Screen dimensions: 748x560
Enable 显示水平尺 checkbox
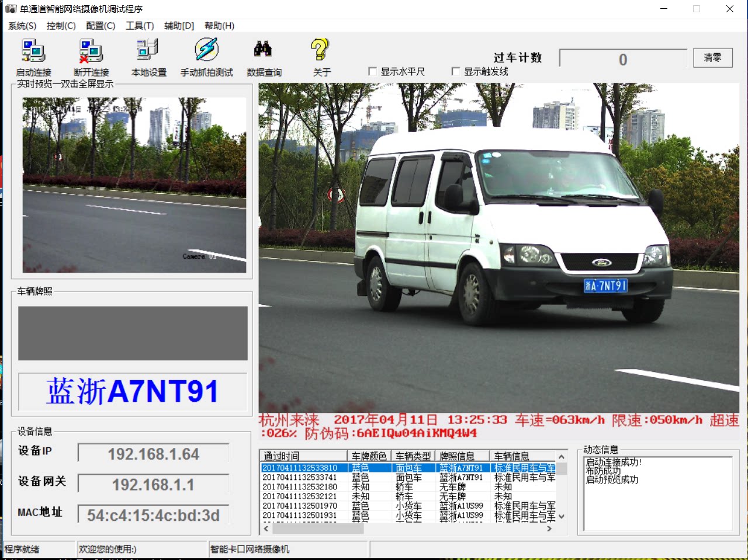[372, 71]
